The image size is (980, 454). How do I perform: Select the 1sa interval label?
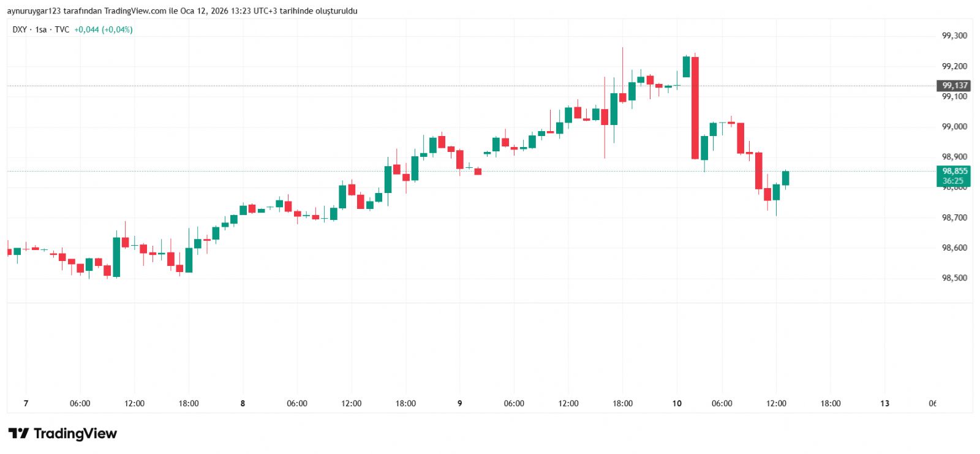click(41, 29)
